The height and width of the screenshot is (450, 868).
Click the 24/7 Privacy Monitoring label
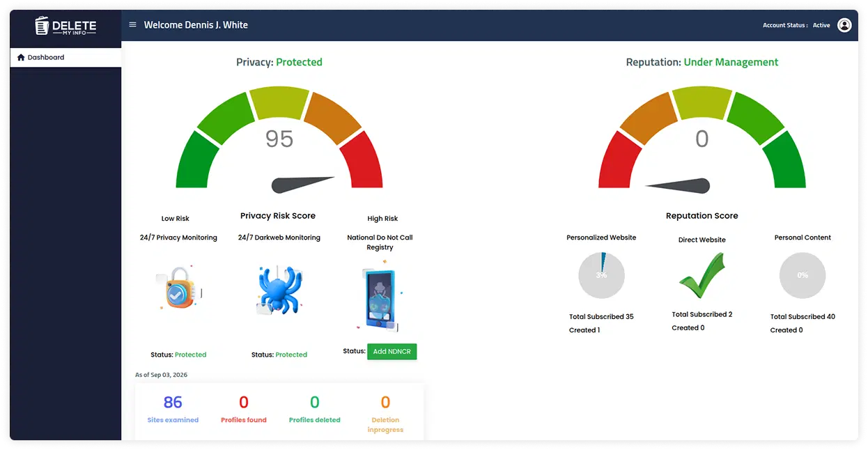(x=178, y=238)
